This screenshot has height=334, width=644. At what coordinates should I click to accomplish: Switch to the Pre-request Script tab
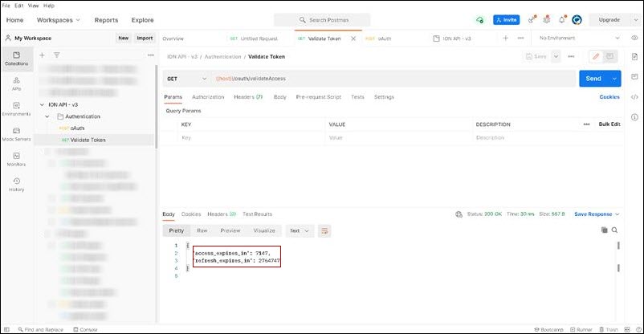point(318,97)
